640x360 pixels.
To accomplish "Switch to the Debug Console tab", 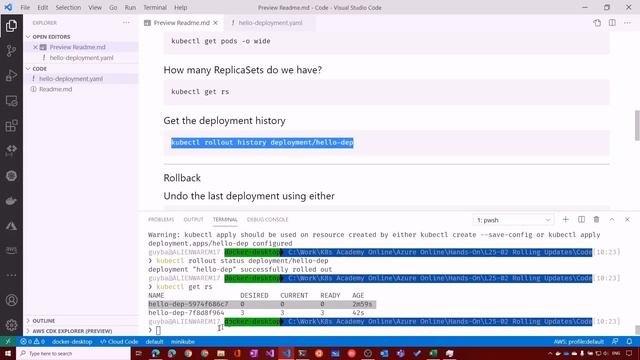I will click(x=267, y=220).
